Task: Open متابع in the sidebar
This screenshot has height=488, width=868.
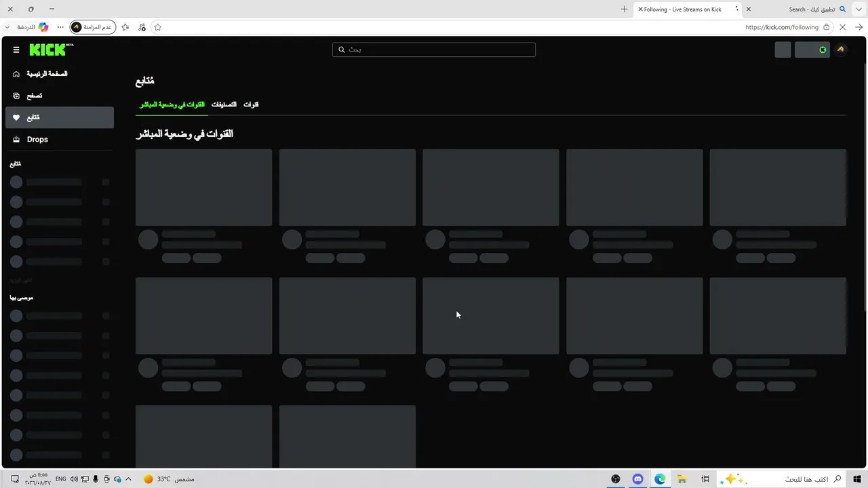Action: tap(60, 117)
